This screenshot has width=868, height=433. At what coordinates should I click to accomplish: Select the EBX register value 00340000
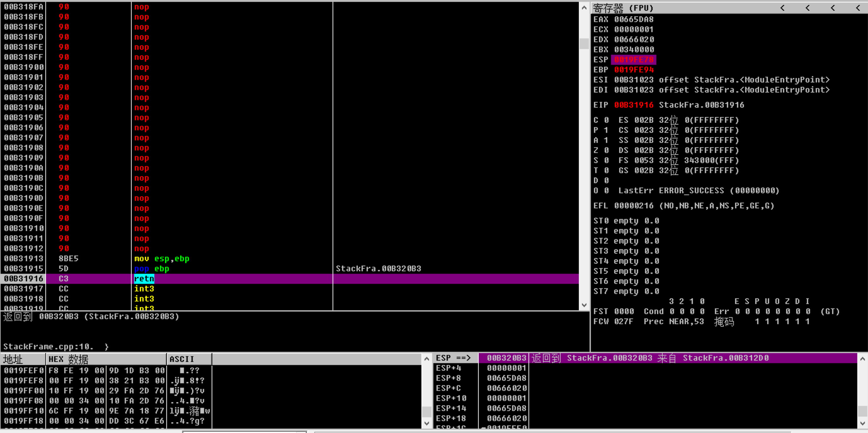(x=634, y=50)
